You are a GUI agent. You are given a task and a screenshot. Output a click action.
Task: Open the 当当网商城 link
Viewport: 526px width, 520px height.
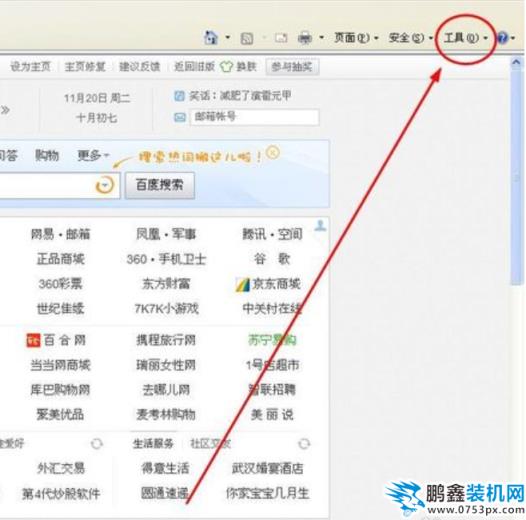60,365
